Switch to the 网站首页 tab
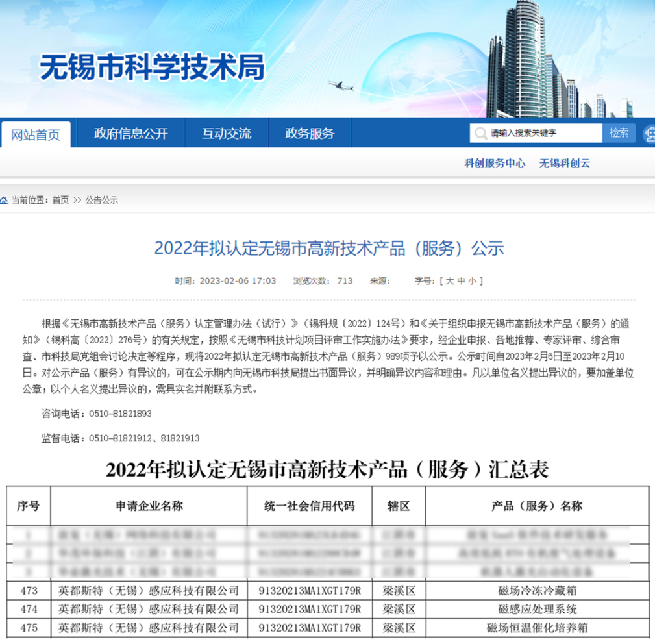Image resolution: width=655 pixels, height=644 pixels. pyautogui.click(x=37, y=133)
